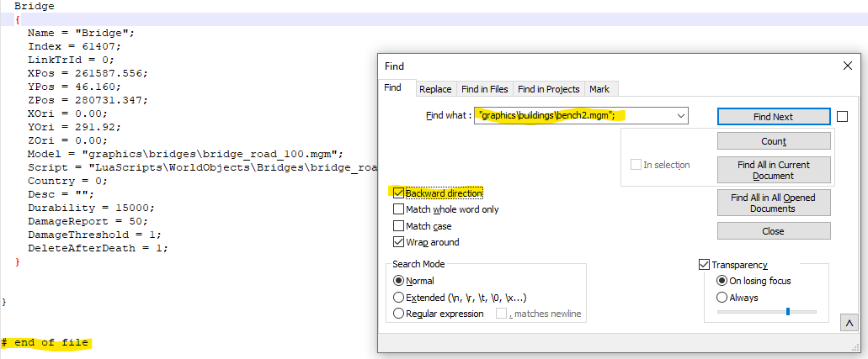This screenshot has width=868, height=359.
Task: Click the DamageThreshold = 1 line
Action: point(94,235)
